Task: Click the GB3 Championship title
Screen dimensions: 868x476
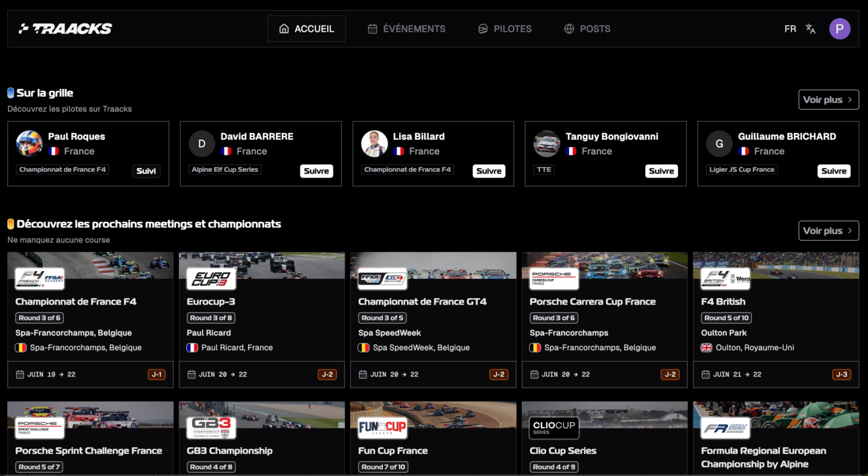Action: click(230, 451)
